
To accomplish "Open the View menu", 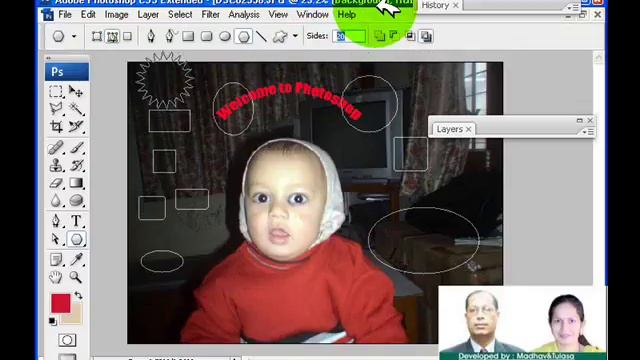I will (x=278, y=15).
